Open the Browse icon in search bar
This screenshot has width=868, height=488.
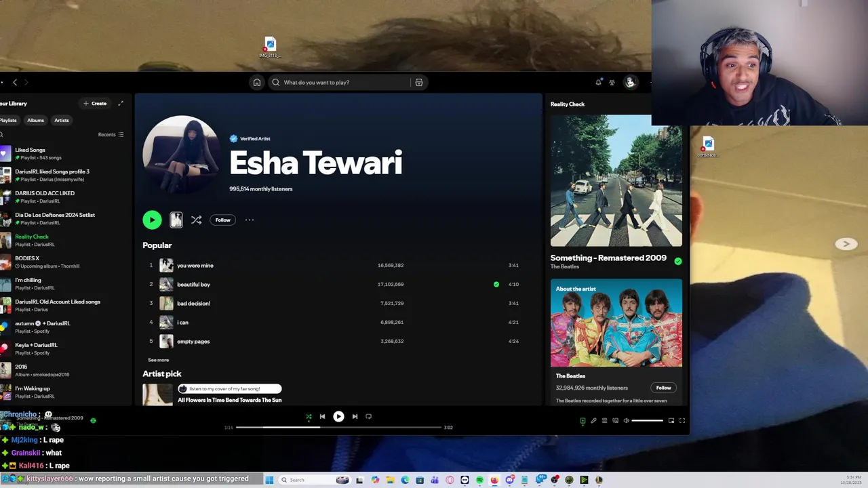(419, 83)
